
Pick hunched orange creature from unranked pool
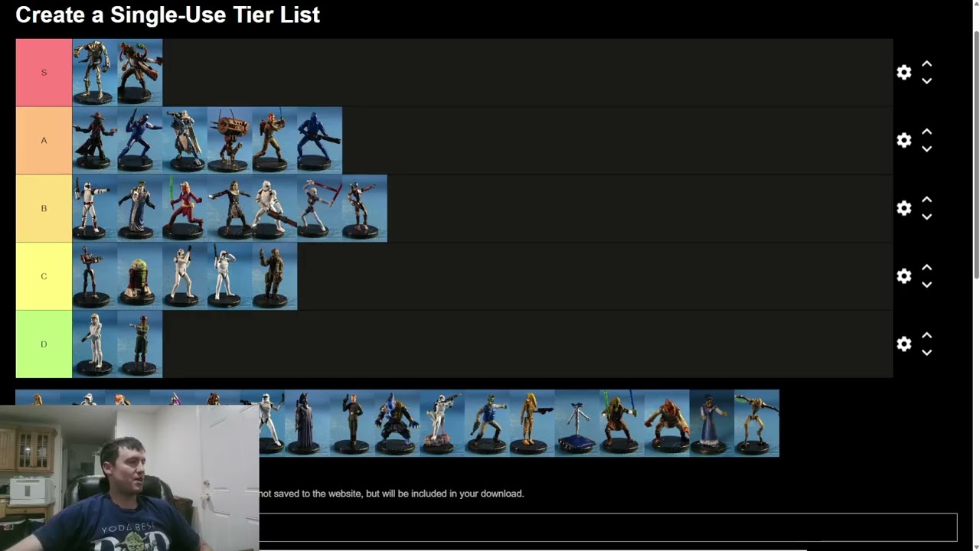click(x=667, y=423)
